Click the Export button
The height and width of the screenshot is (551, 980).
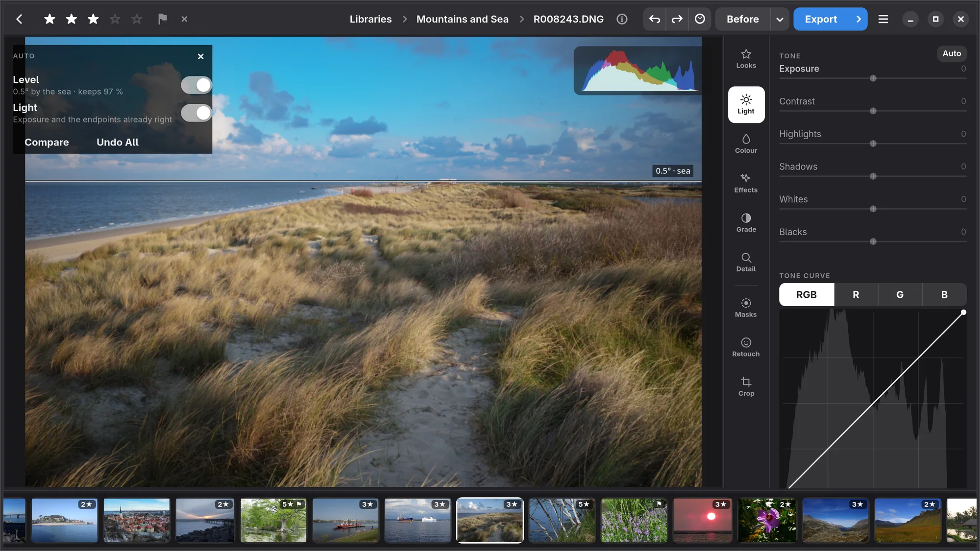tap(821, 19)
